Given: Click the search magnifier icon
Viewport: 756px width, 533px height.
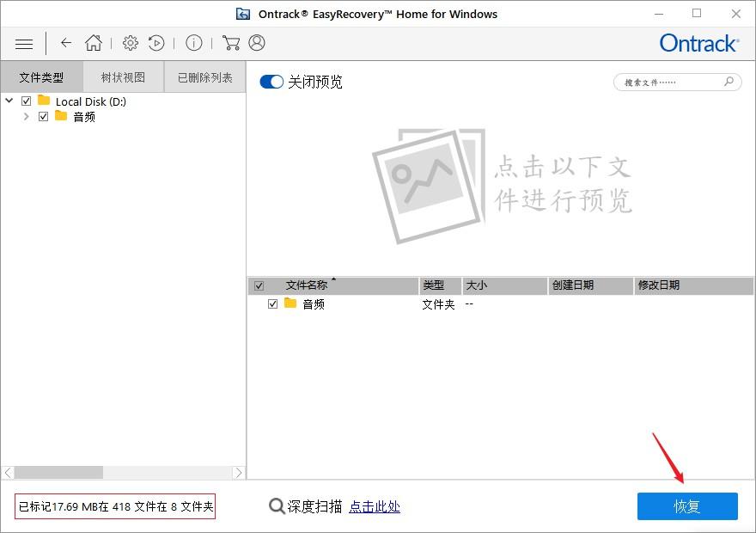Looking at the screenshot, I should (729, 82).
